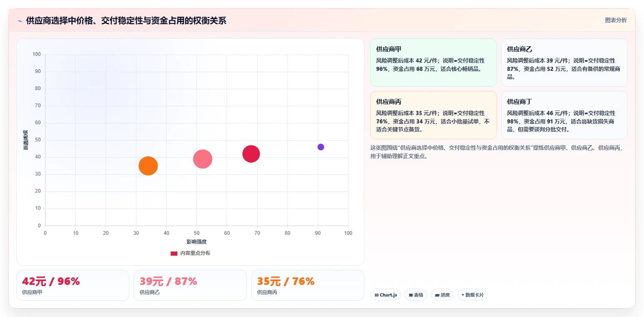
Task: Click the 供应商甲 label under 42元
Action: pos(32,292)
